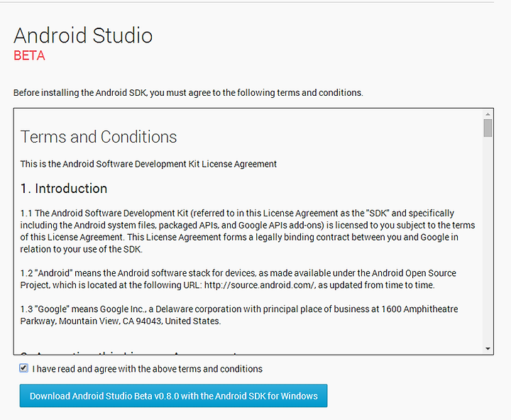Click 'I have read and agree' label text

tap(148, 369)
